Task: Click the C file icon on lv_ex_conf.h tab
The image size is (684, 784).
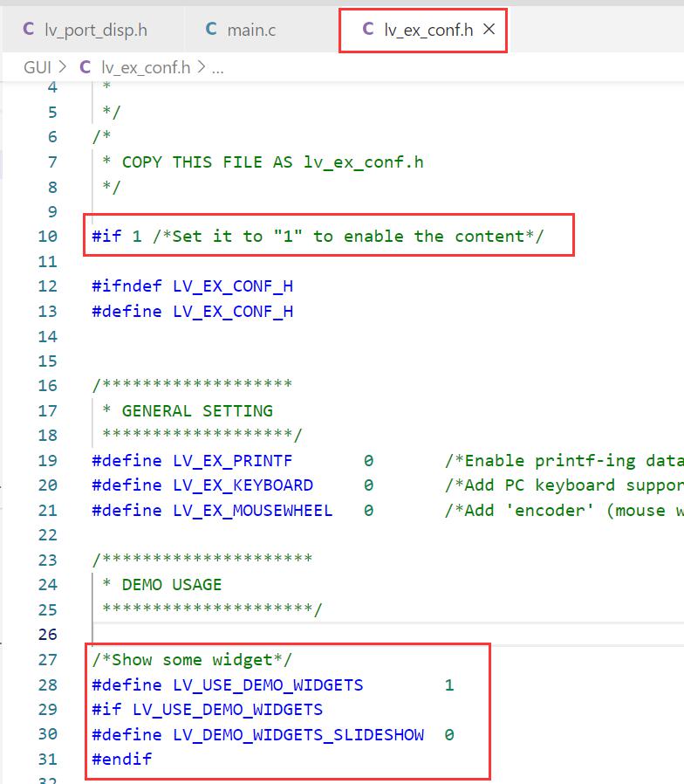Action: pos(368,29)
